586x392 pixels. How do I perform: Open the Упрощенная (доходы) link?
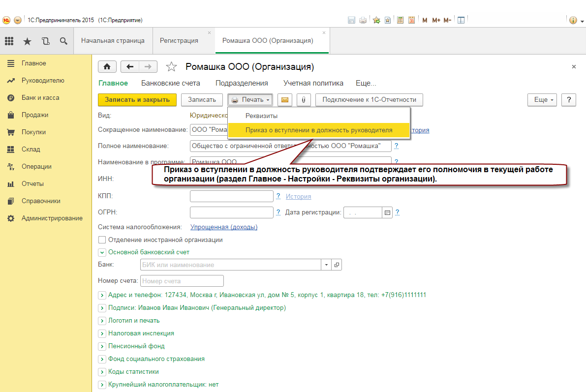coord(224,227)
